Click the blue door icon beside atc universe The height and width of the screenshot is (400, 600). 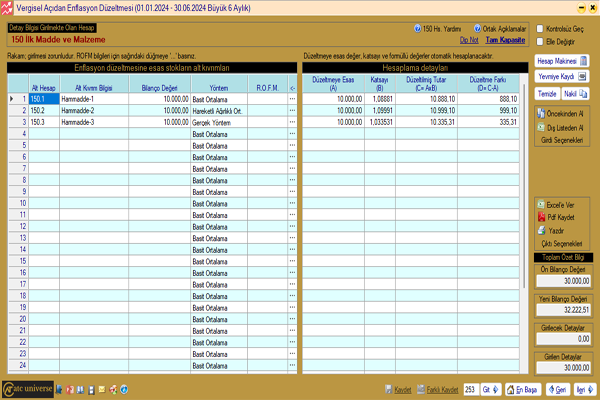click(x=59, y=390)
